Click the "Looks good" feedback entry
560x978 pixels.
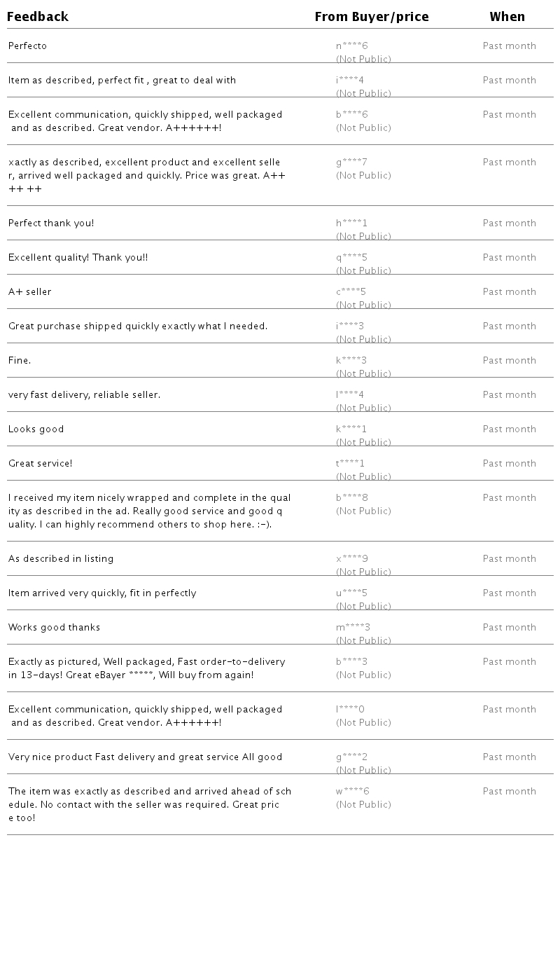[x=36, y=429]
